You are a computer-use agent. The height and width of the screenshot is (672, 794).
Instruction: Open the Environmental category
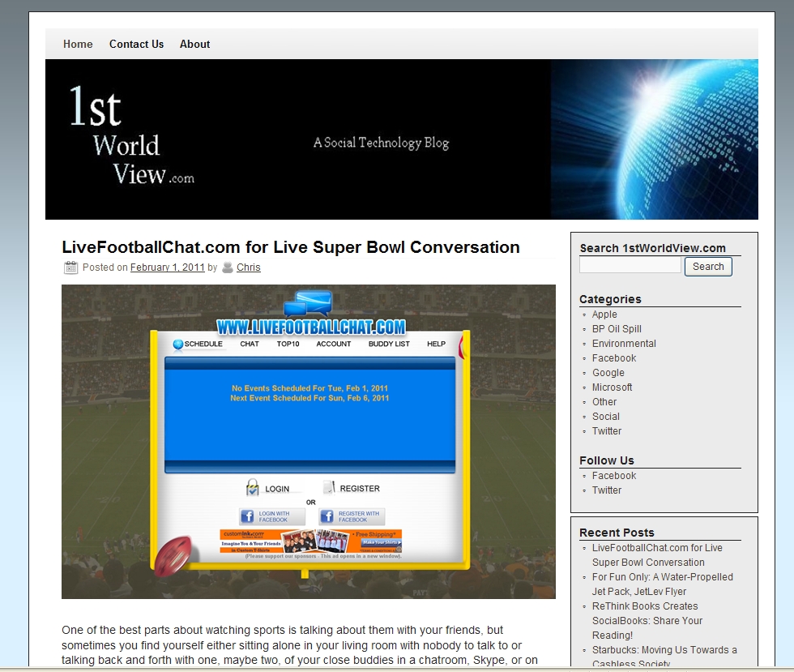624,344
